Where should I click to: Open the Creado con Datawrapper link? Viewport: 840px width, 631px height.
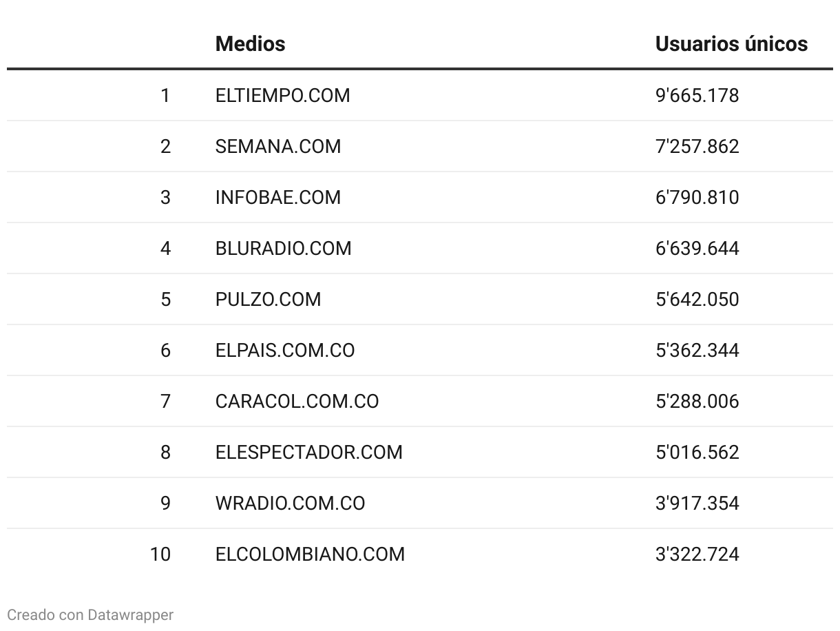[90, 614]
